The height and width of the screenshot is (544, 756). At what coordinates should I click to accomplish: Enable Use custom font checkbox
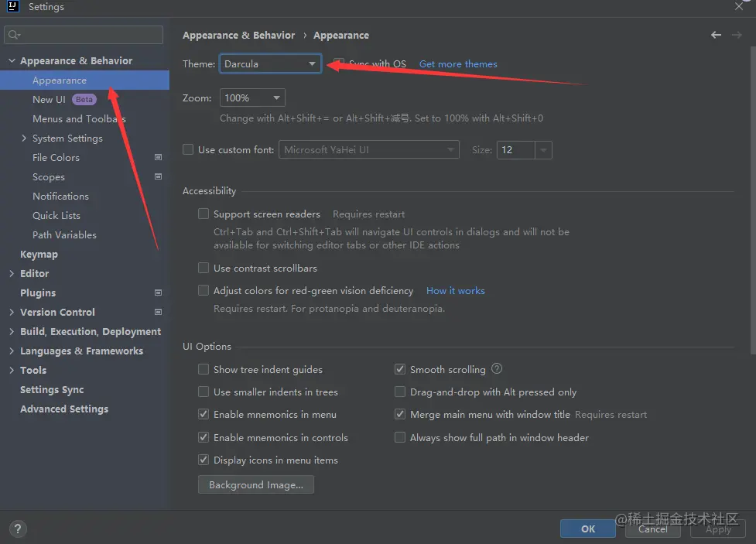188,149
